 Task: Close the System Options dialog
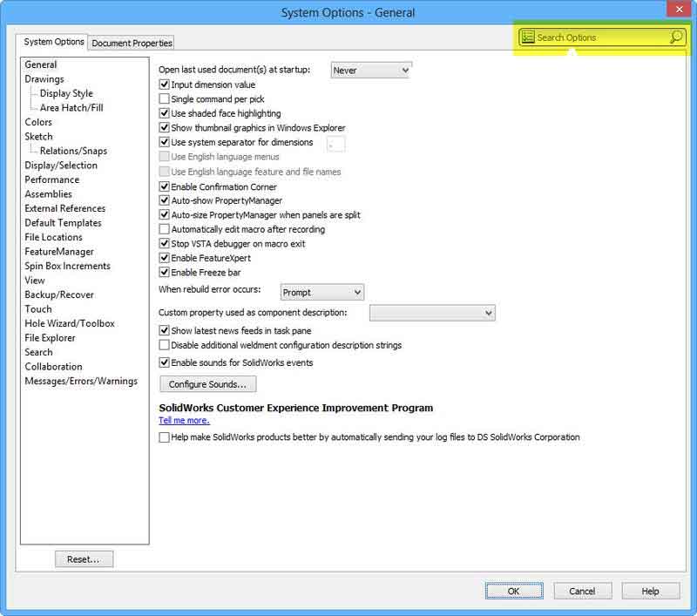(x=680, y=9)
